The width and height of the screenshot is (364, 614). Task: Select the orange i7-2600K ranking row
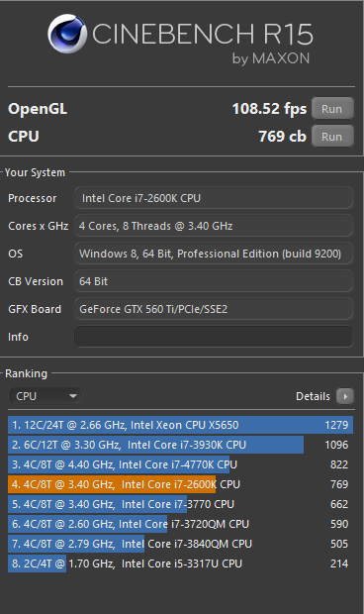pyautogui.click(x=181, y=484)
